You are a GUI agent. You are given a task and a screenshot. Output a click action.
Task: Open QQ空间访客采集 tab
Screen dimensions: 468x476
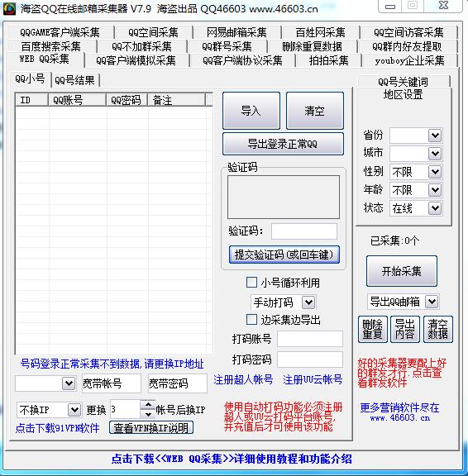[408, 32]
